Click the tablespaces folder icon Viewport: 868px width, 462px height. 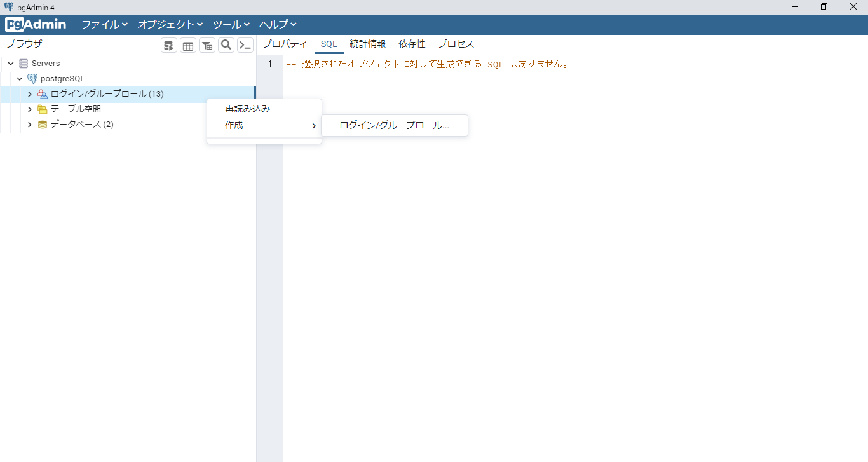[43, 109]
